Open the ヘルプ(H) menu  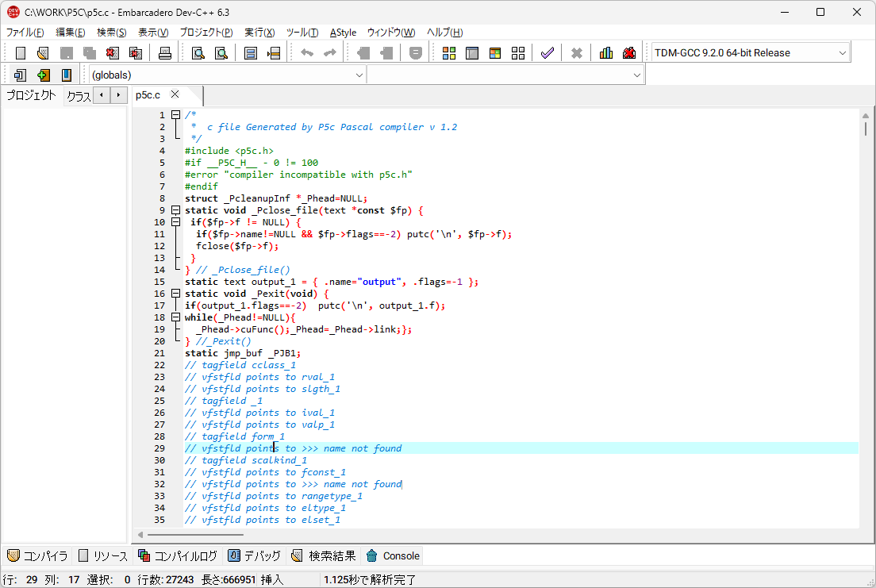coord(444,33)
